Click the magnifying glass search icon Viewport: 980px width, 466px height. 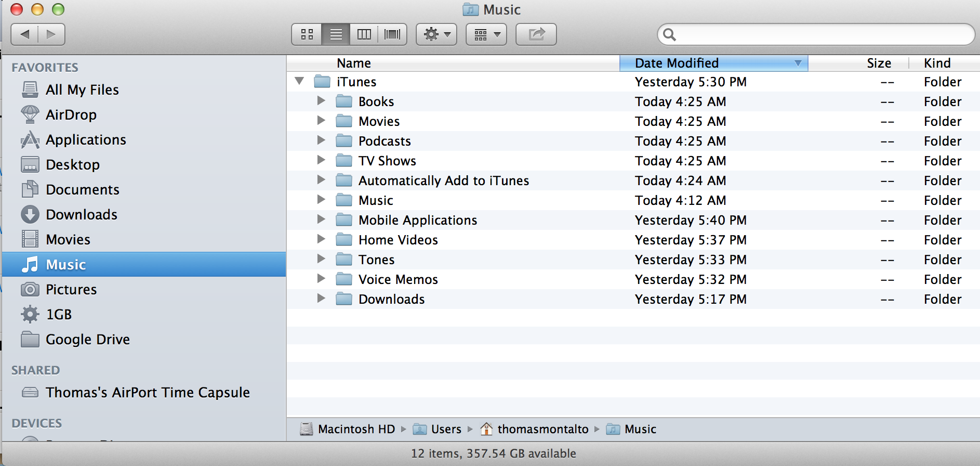tap(670, 35)
